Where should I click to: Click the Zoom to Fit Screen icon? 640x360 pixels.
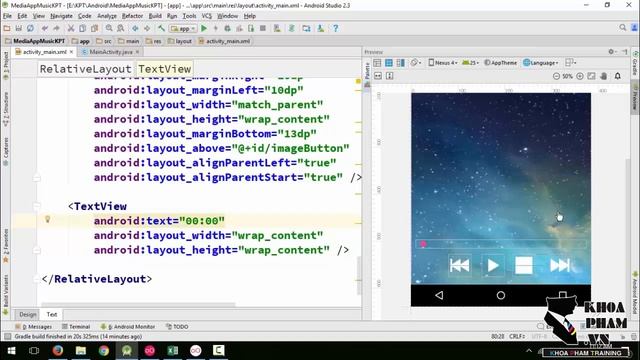591,76
